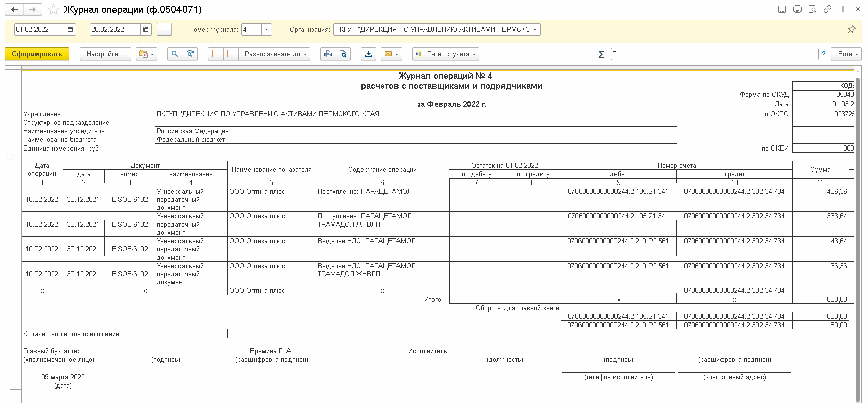Image resolution: width=868 pixels, height=403 pixels.
Task: Click the start date field 01.02.2022
Action: click(40, 29)
